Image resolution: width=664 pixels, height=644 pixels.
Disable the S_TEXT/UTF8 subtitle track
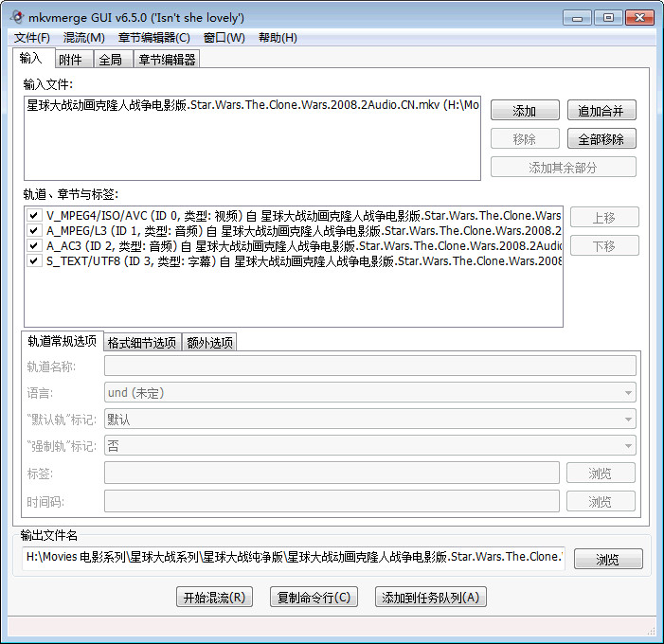point(34,260)
